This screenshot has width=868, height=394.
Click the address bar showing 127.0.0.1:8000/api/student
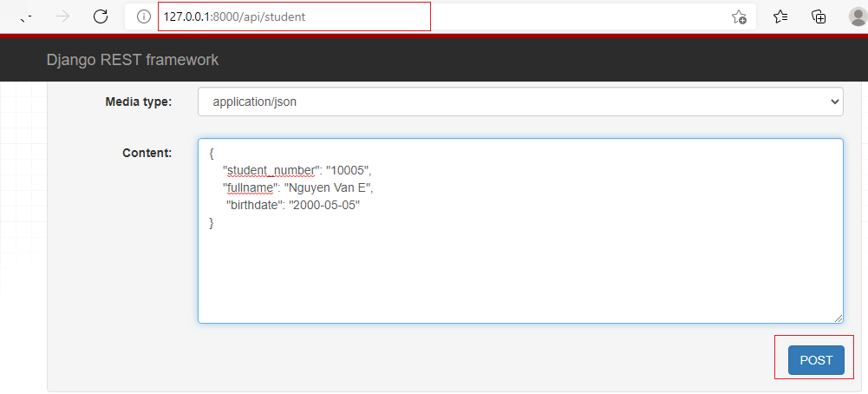click(347, 16)
